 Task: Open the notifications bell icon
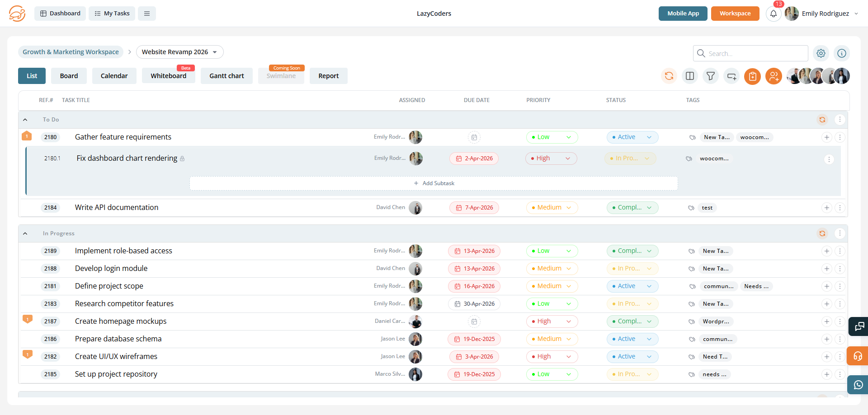click(773, 14)
